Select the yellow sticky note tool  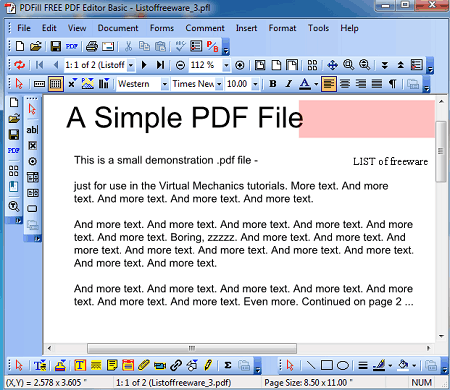coord(112,365)
